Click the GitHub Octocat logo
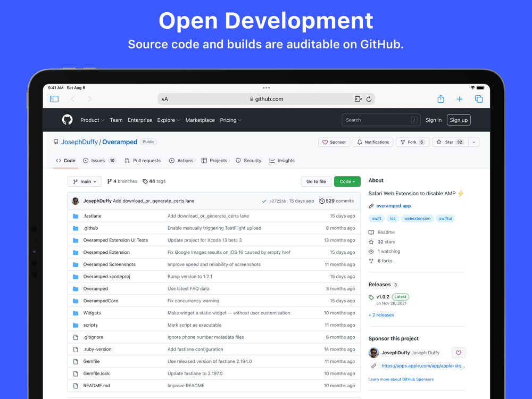The image size is (532, 399). [x=67, y=120]
